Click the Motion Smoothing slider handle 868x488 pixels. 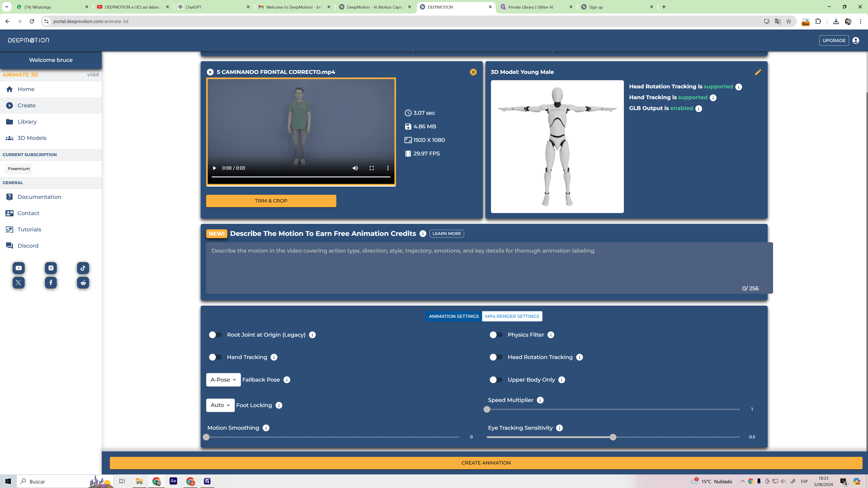pos(206,437)
